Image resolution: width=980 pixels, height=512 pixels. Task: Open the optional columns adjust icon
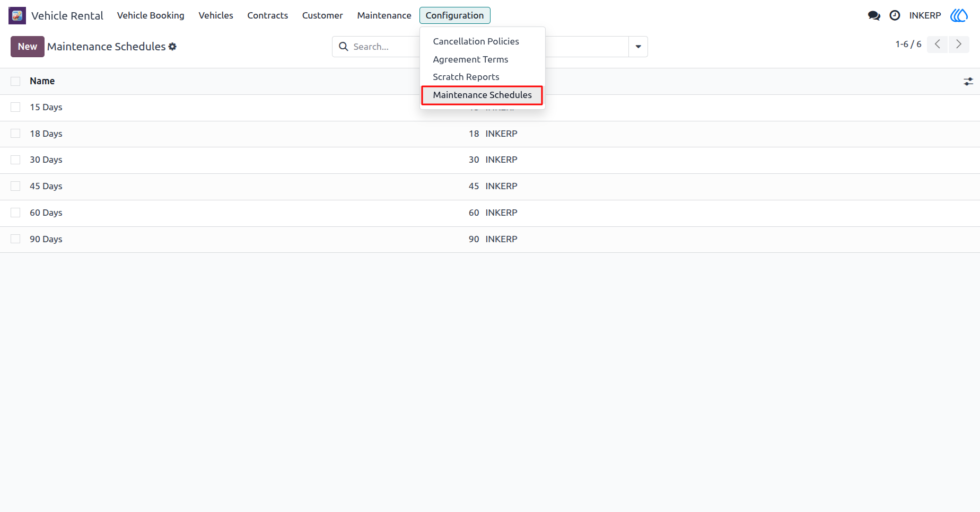click(x=968, y=81)
